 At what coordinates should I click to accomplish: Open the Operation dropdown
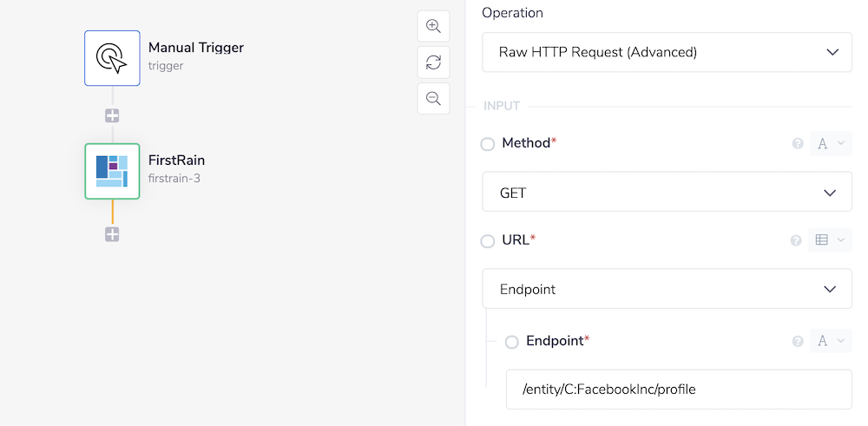(667, 52)
